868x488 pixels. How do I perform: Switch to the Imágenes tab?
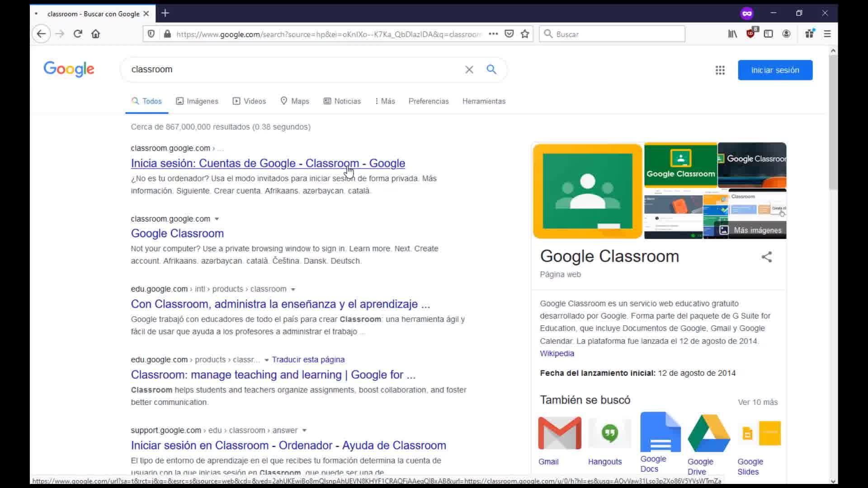[x=197, y=101]
